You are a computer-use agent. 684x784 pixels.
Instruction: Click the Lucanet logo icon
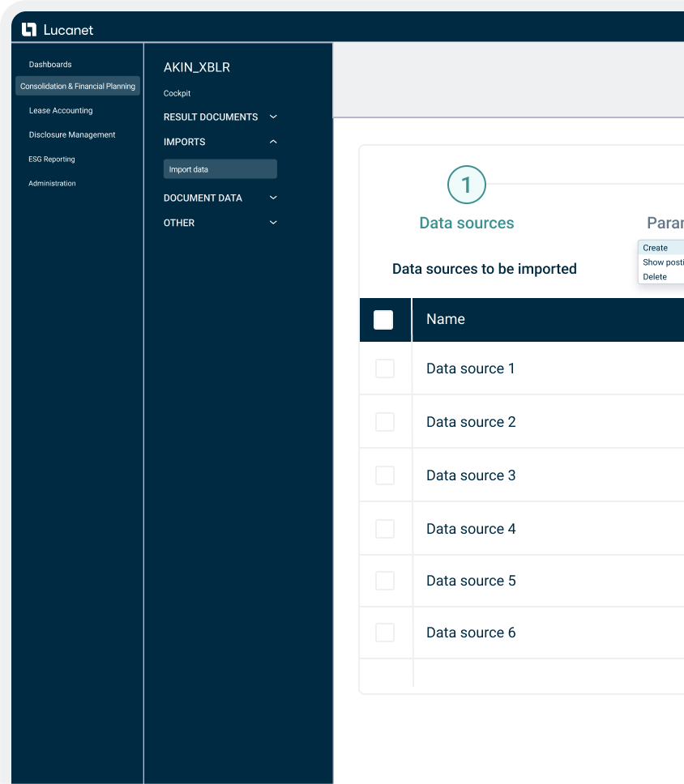(x=29, y=30)
